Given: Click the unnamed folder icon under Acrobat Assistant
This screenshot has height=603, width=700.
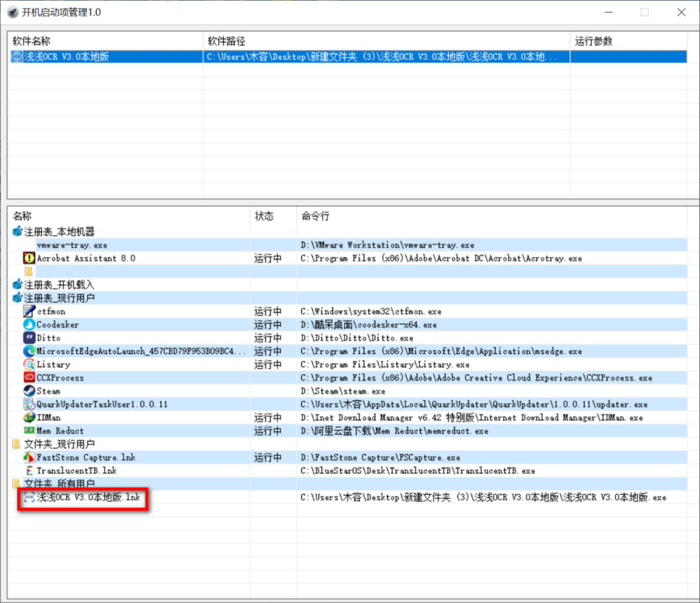Looking at the screenshot, I should point(29,272).
